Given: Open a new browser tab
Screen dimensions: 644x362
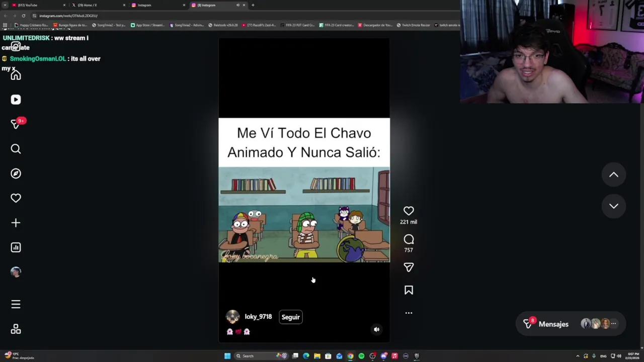Looking at the screenshot, I should [253, 5].
